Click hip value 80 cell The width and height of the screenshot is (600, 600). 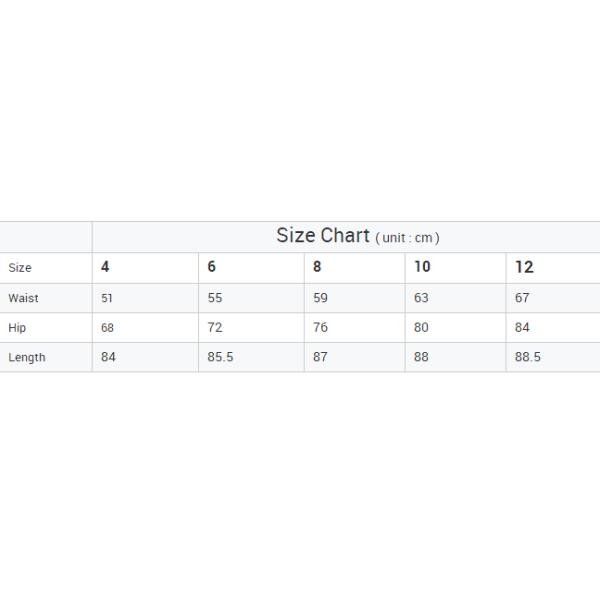tap(421, 328)
